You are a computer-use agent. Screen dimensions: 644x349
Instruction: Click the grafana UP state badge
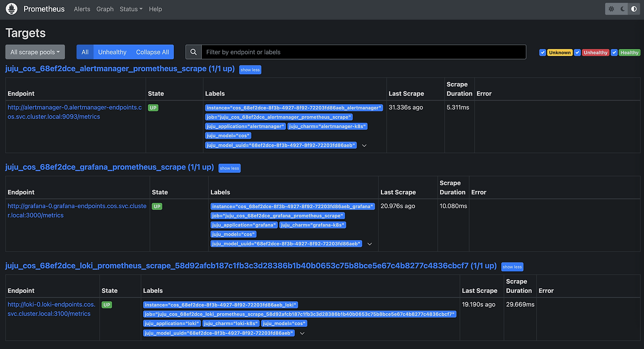coord(157,206)
